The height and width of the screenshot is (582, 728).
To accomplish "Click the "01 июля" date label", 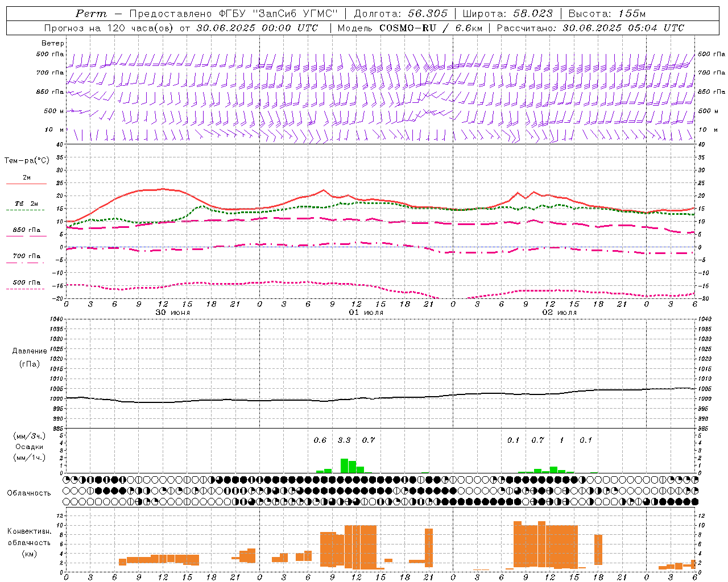I will 366,313.
